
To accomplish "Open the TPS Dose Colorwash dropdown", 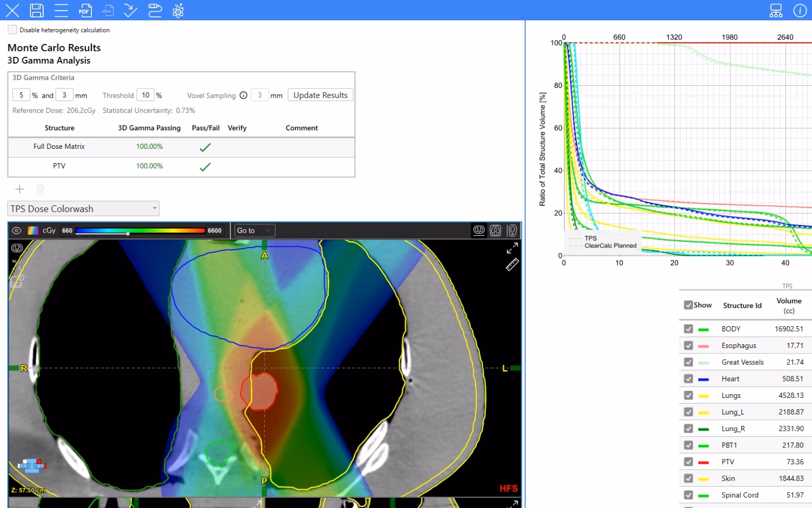I will 83,209.
